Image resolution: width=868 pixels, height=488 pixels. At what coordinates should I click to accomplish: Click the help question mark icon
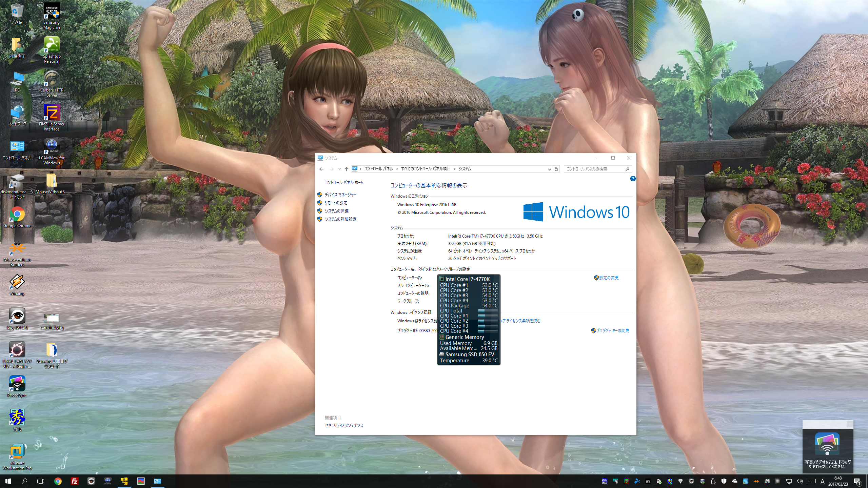pyautogui.click(x=633, y=179)
